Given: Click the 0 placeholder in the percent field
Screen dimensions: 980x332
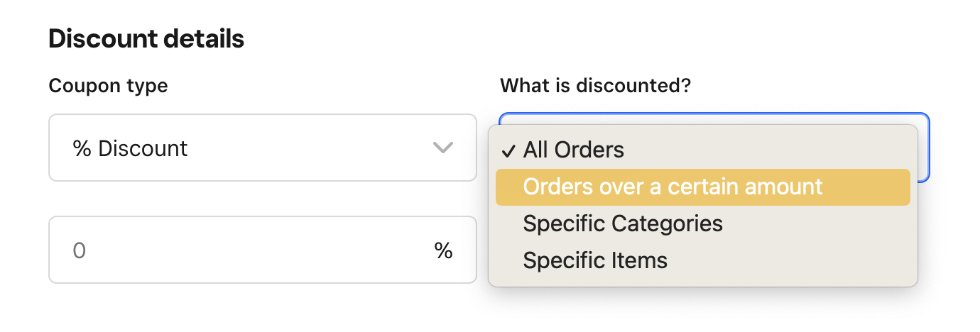Looking at the screenshot, I should click(x=80, y=250).
